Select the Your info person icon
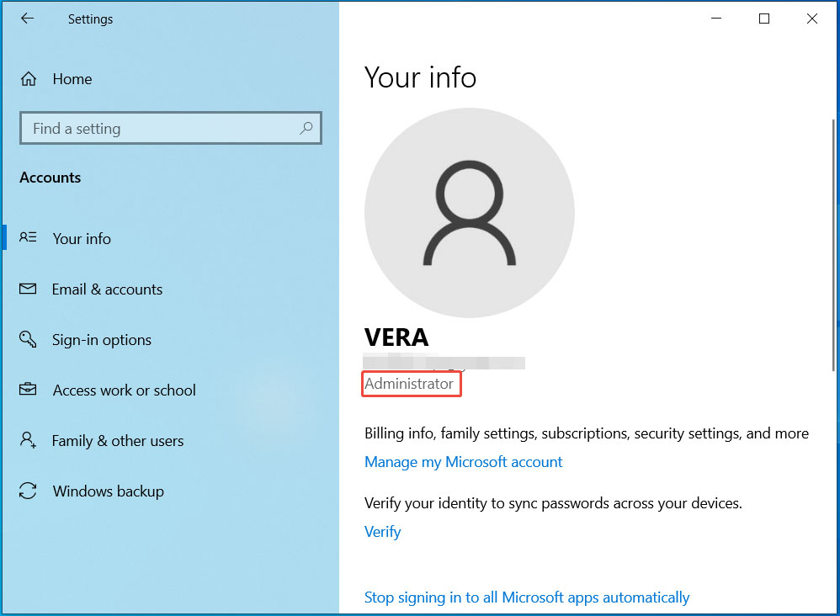Viewport: 840px width, 616px height. tap(28, 238)
